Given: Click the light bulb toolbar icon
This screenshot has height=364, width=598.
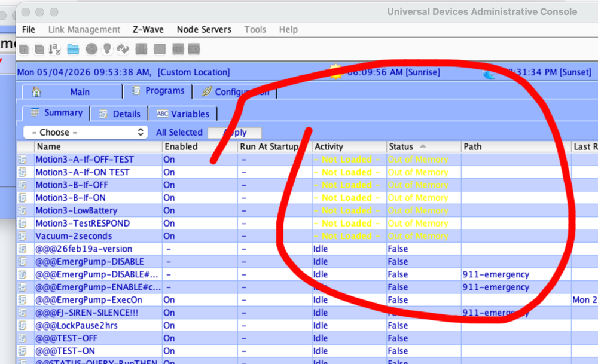Looking at the screenshot, I should pos(107,49).
